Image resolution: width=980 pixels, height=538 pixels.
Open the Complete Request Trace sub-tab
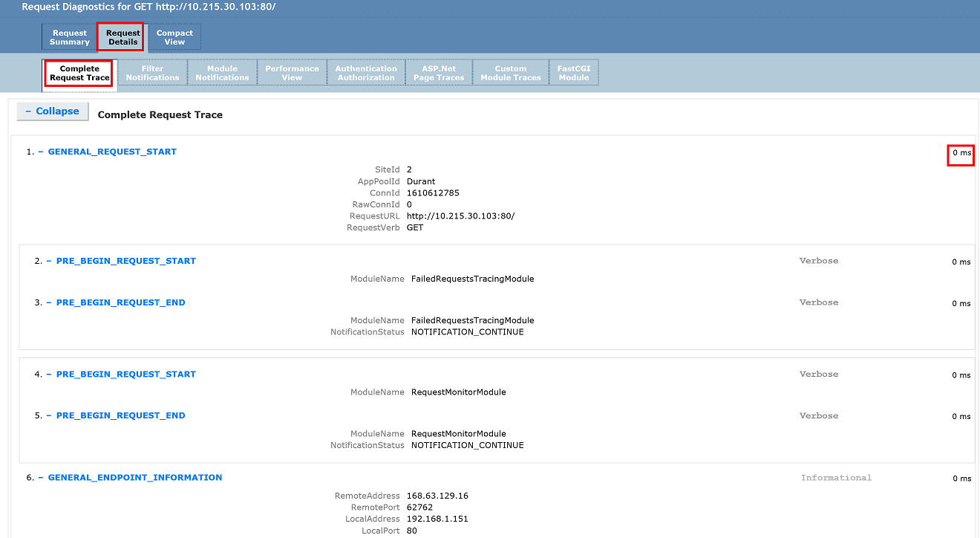coord(79,73)
